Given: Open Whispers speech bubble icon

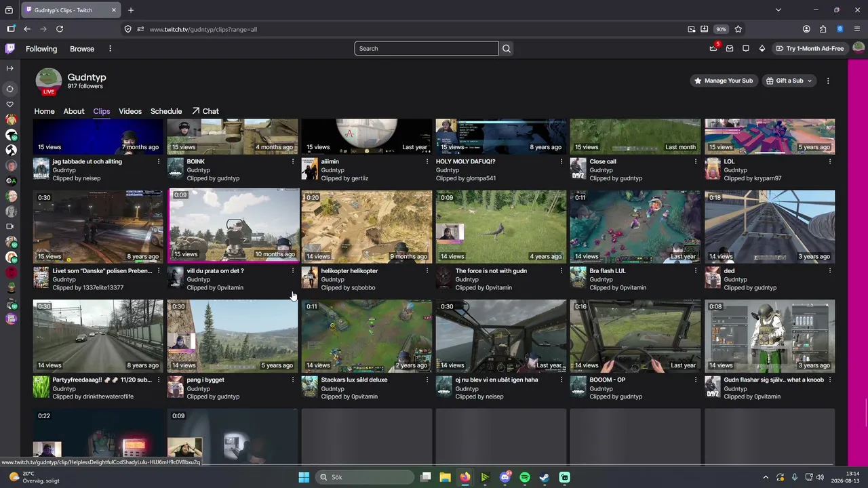Looking at the screenshot, I should pyautogui.click(x=746, y=49).
